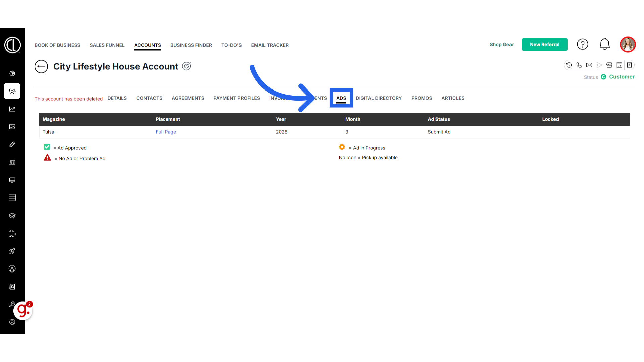
Task: Click the envelope email icon
Action: tap(589, 65)
